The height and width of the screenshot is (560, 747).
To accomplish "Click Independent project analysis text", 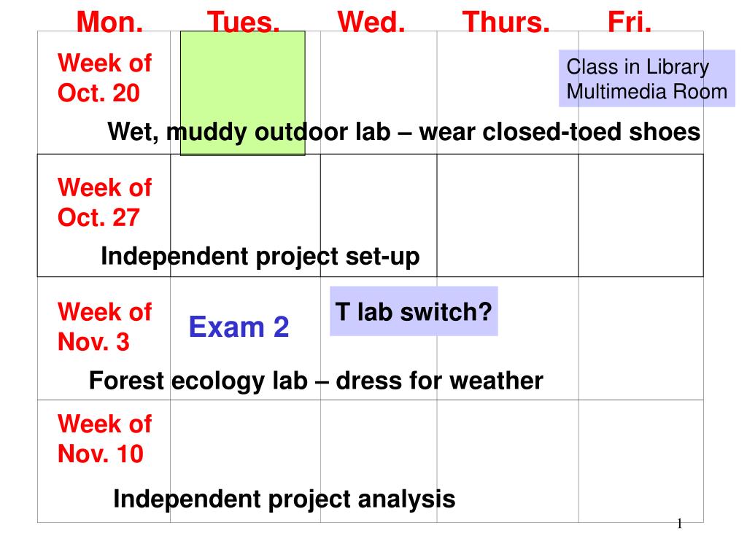I will tap(284, 499).
